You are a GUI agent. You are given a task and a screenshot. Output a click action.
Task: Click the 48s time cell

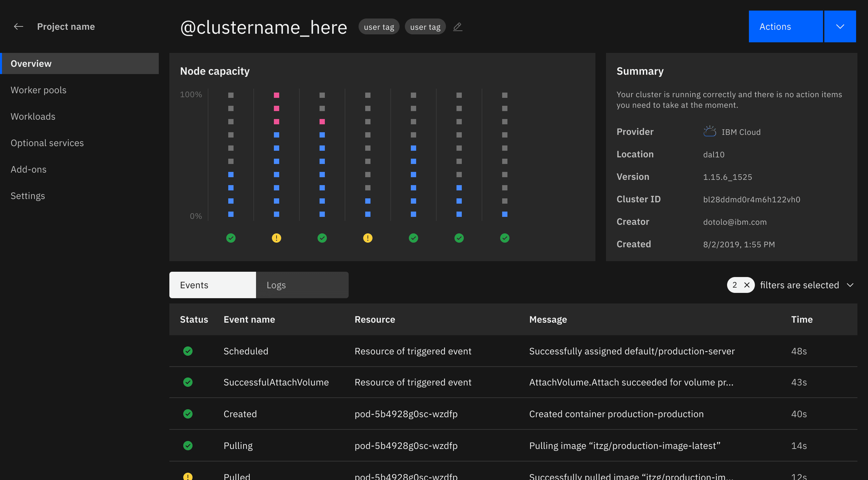(x=799, y=351)
